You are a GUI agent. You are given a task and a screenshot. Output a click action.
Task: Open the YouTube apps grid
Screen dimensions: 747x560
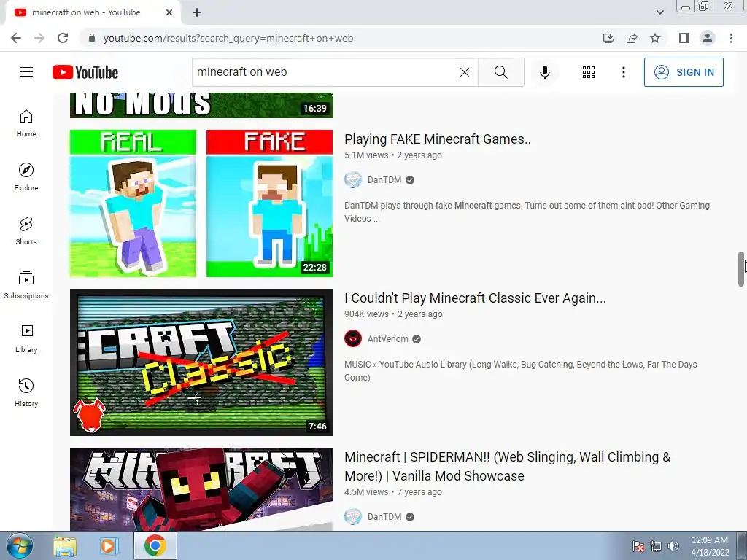(x=589, y=72)
